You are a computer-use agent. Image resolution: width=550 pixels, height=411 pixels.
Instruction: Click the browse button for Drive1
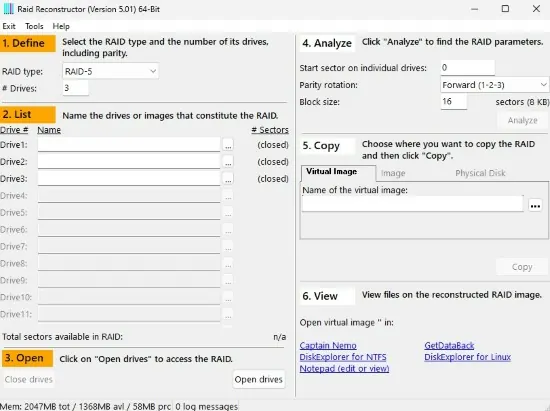tap(228, 145)
